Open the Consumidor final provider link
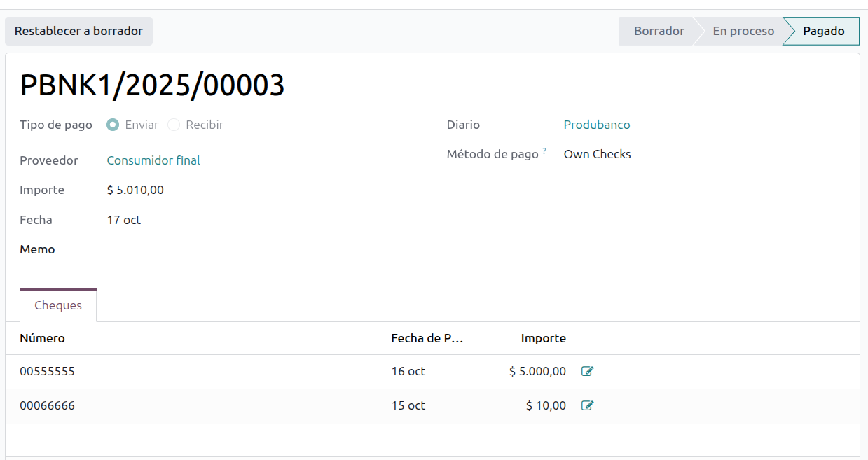Screen dimensions: 868x460 coord(153,160)
